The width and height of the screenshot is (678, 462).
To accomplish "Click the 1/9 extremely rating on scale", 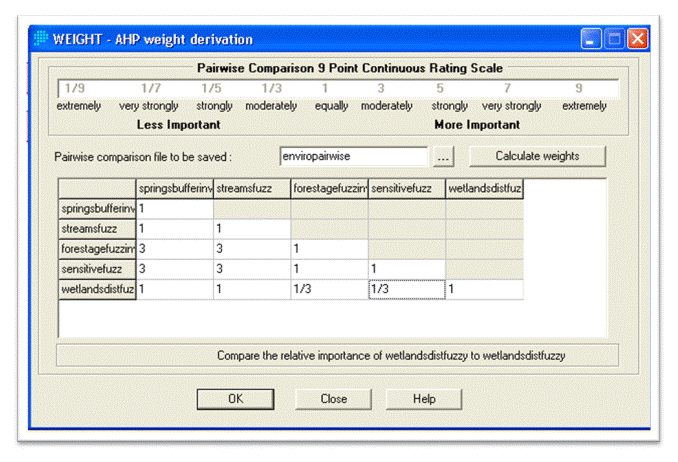I will click(x=74, y=90).
